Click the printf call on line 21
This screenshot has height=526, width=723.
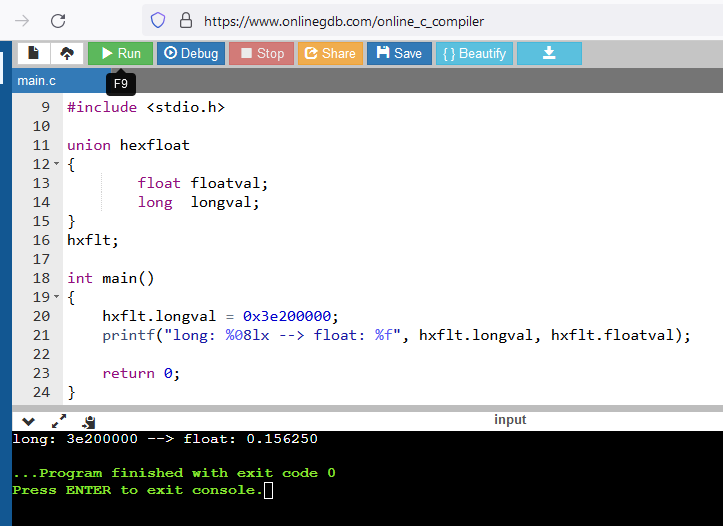pyautogui.click(x=396, y=335)
